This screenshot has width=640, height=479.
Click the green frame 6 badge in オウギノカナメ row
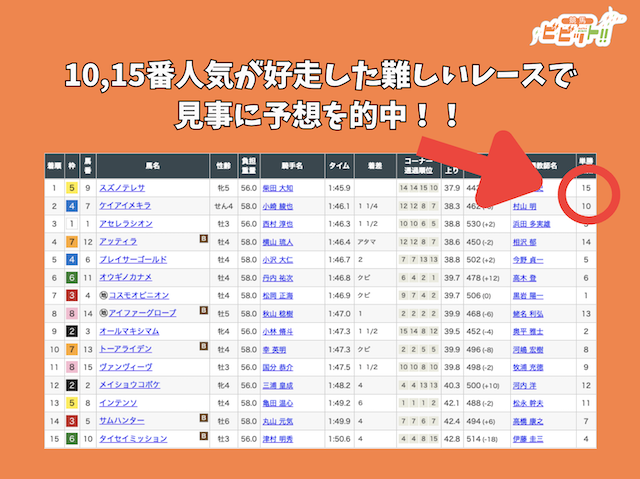pyautogui.click(x=72, y=278)
